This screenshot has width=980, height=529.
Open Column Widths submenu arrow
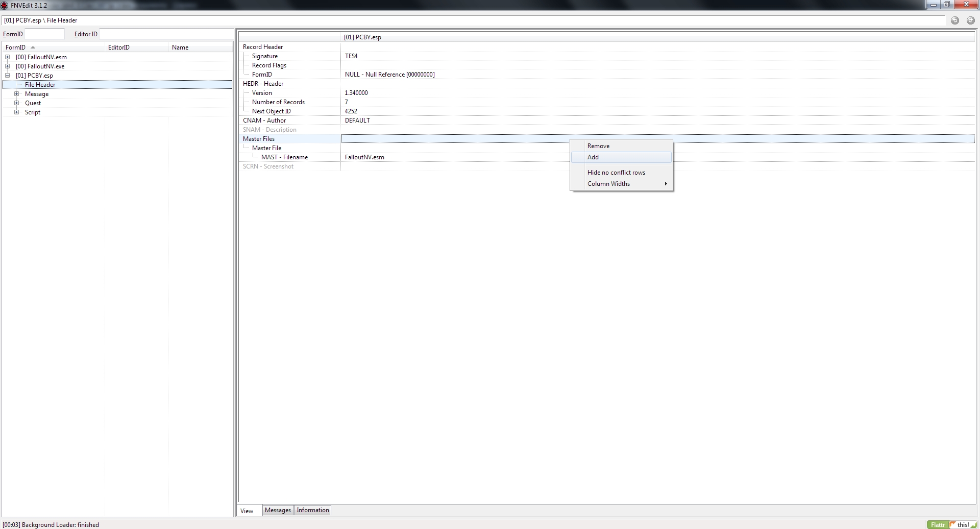tap(666, 184)
